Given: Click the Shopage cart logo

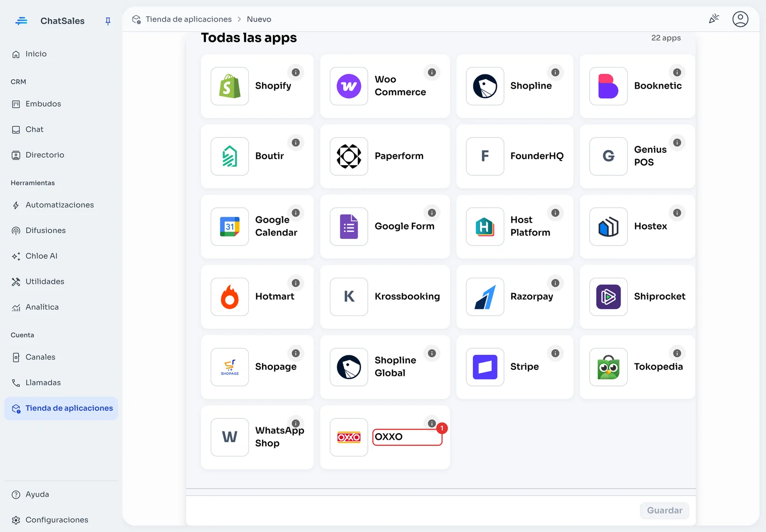Looking at the screenshot, I should 230,367.
